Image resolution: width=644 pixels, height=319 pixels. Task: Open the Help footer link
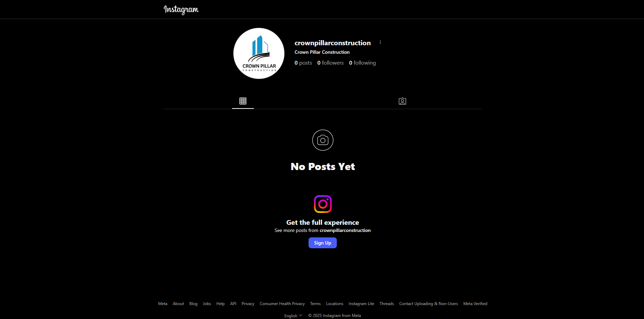[220, 304]
